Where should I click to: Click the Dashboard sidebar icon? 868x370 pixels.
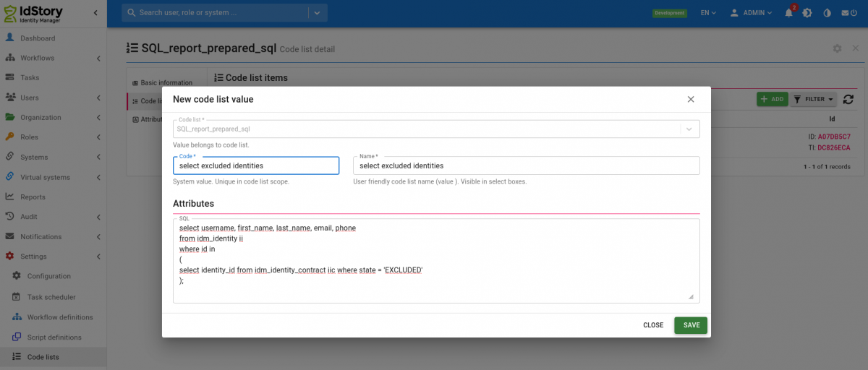pos(10,38)
